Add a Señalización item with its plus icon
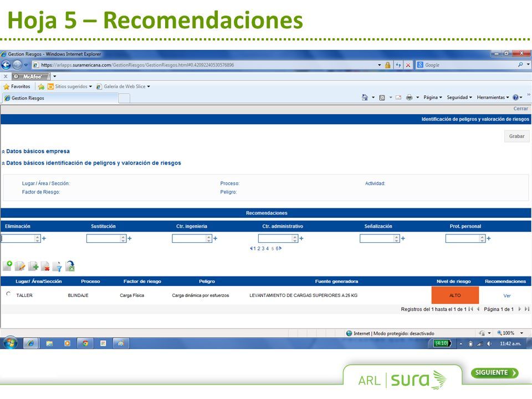The width and height of the screenshot is (532, 399). tap(403, 238)
